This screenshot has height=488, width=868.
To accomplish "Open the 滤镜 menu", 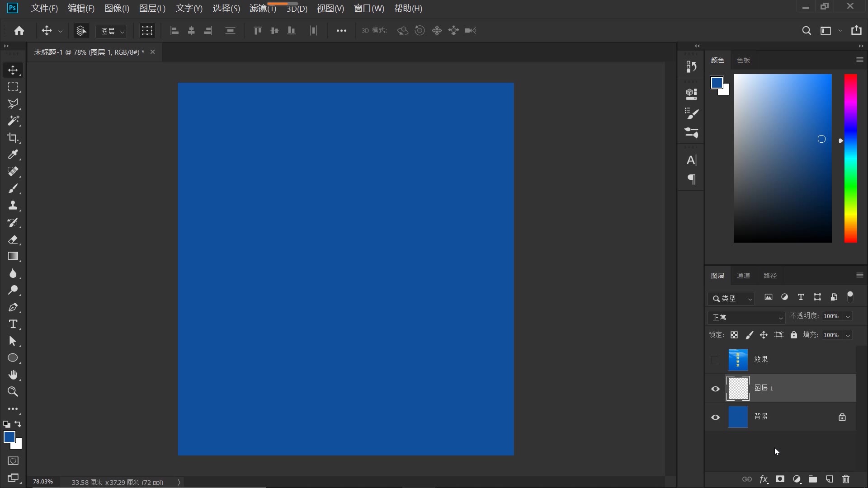I will pos(262,9).
